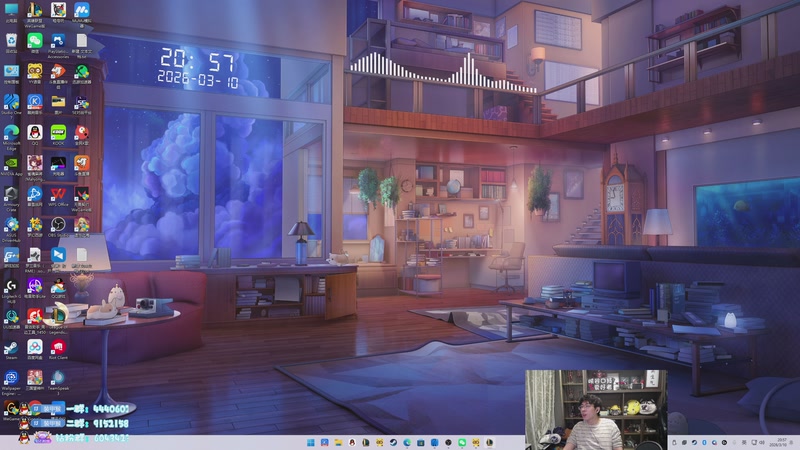Viewport: 800px width, 450px height.
Task: Click the webcam overlay of the streamer
Action: [596, 410]
